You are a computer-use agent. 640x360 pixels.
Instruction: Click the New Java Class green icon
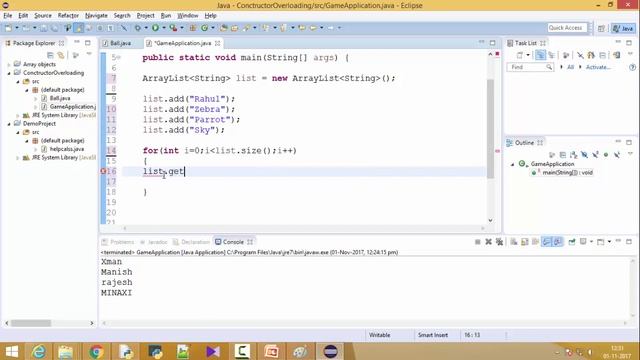click(x=204, y=28)
